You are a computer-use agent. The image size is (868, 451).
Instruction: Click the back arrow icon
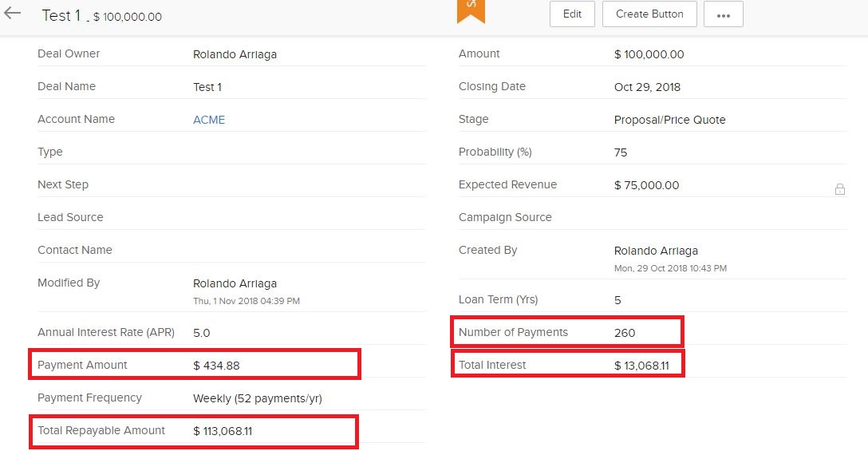pos(13,14)
